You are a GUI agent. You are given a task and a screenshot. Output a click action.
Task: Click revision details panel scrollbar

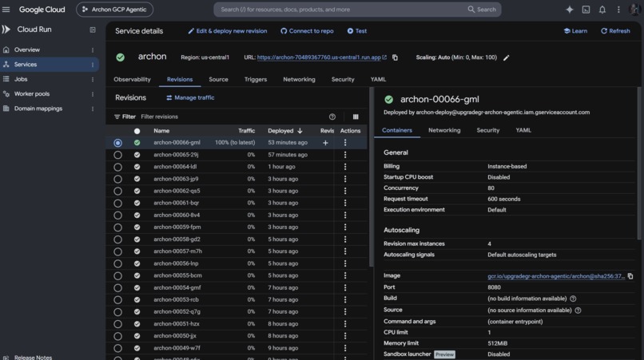639,163
